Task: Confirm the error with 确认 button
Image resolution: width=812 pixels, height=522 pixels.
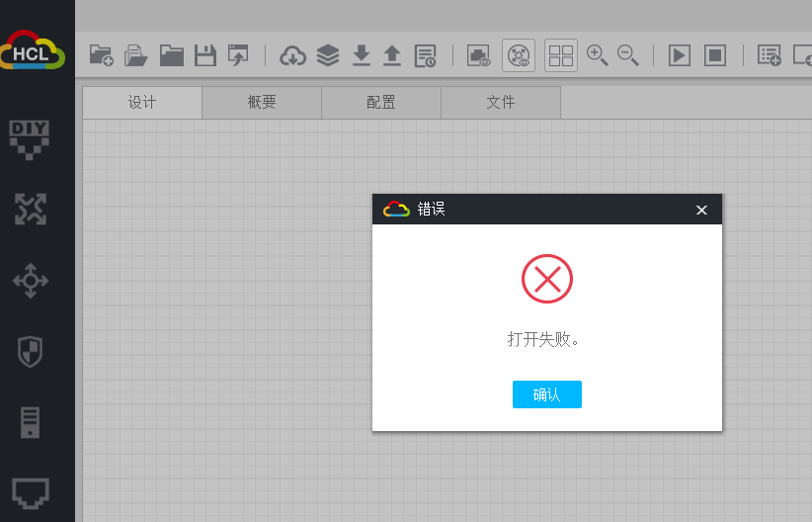Action: (x=547, y=394)
